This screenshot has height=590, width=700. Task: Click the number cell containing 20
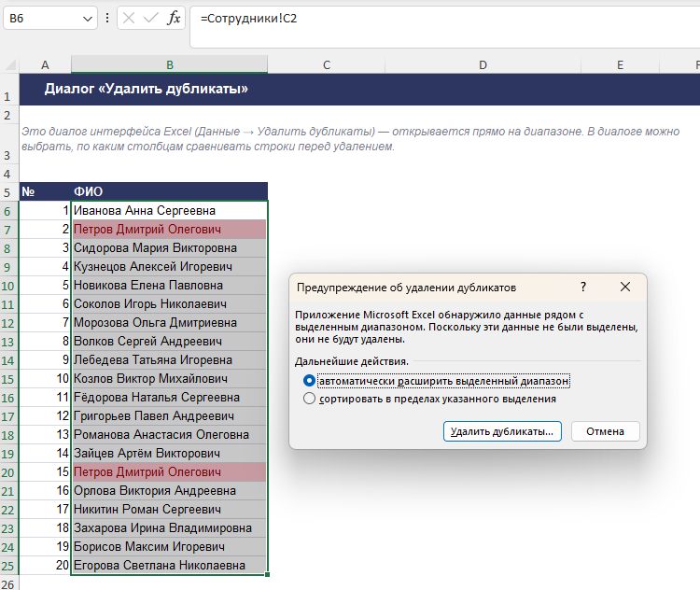click(45, 566)
